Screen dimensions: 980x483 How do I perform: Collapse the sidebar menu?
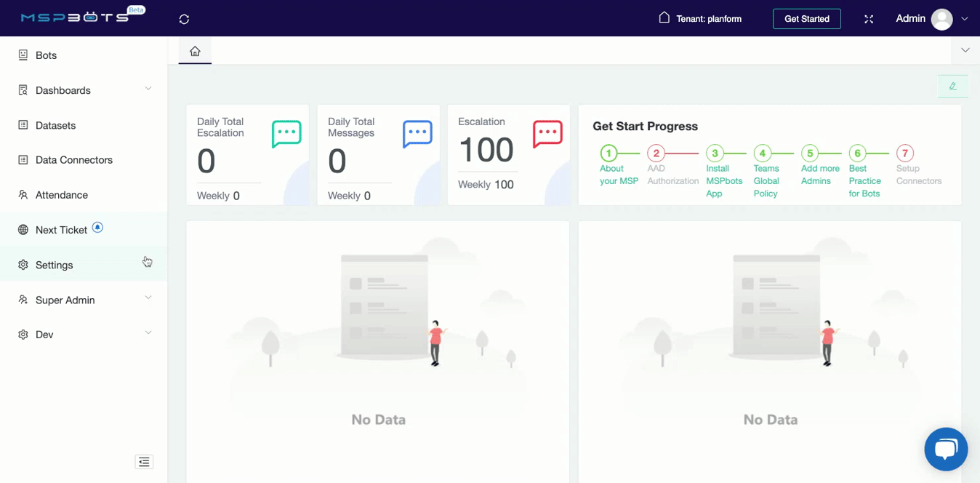coord(144,462)
